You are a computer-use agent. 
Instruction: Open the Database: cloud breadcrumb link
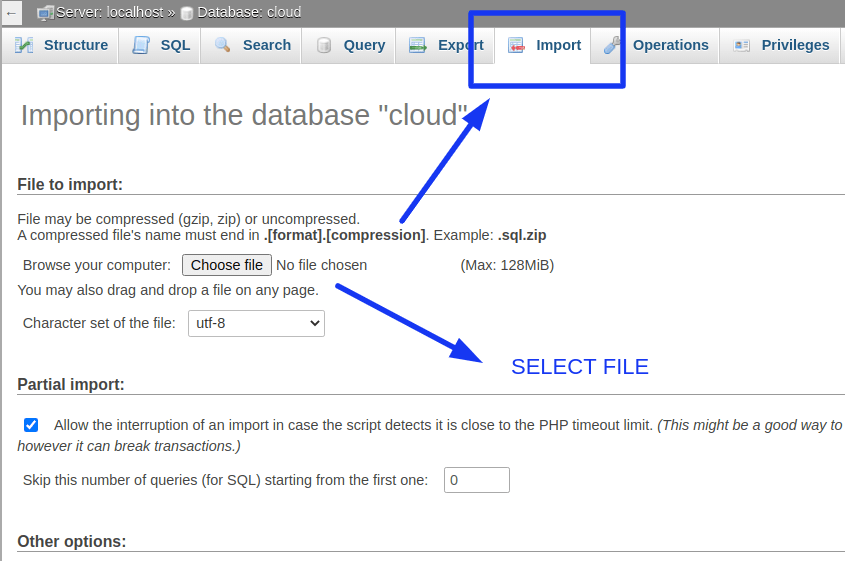click(250, 12)
